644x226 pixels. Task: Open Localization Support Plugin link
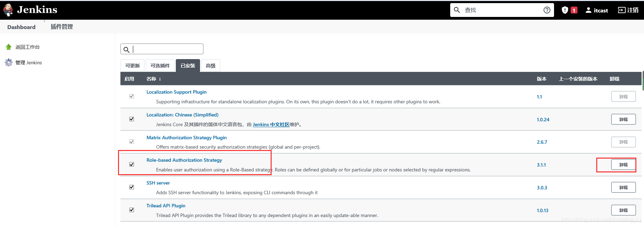[x=176, y=92]
